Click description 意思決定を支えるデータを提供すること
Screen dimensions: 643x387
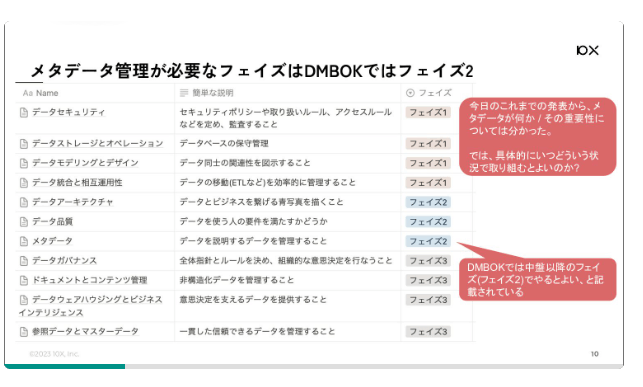[x=253, y=300]
